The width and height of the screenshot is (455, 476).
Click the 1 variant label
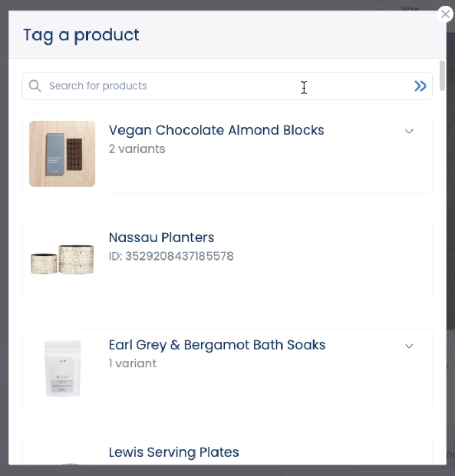[x=133, y=363]
